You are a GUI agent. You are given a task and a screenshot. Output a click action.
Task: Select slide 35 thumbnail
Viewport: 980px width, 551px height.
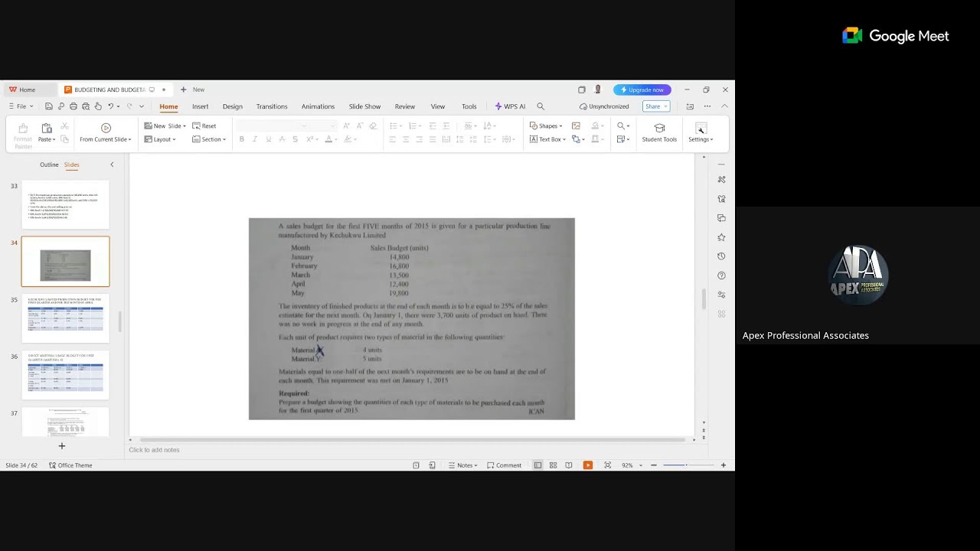(66, 318)
